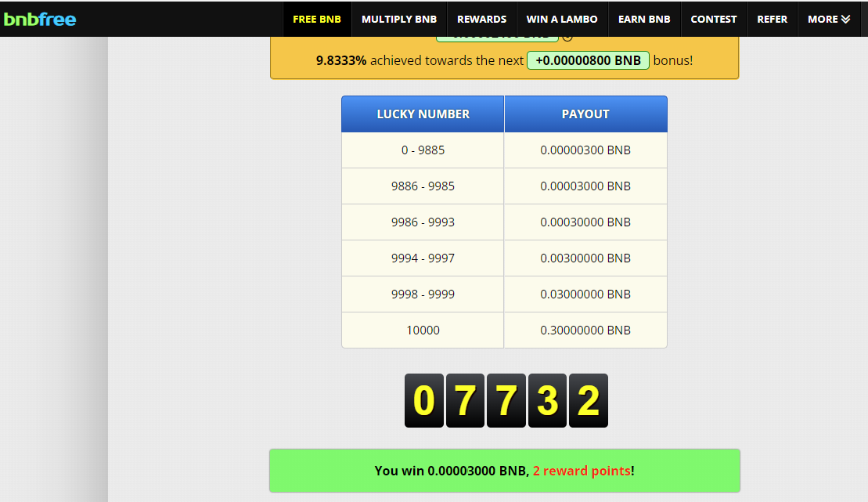This screenshot has height=502, width=868.
Task: Open the CONTEST page
Action: coord(713,19)
